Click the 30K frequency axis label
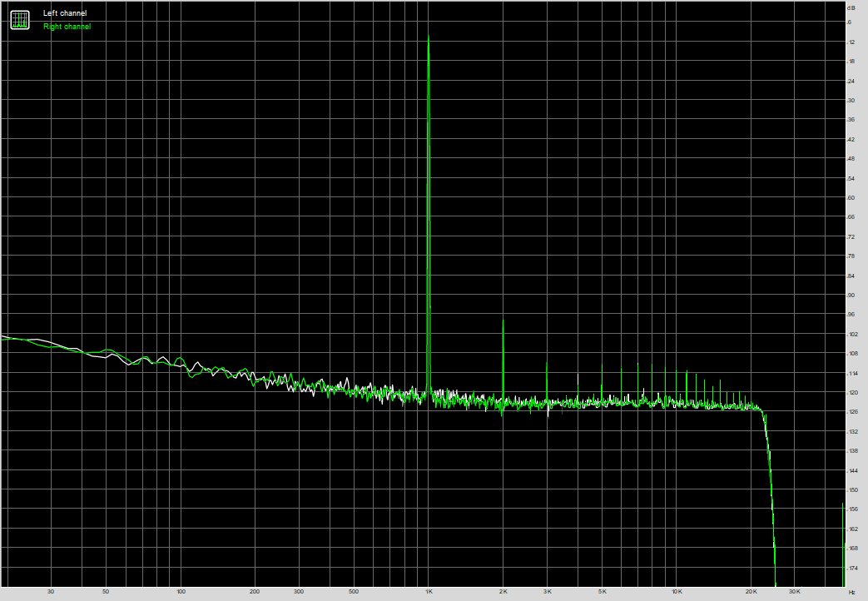The width and height of the screenshot is (868, 601). (x=795, y=592)
